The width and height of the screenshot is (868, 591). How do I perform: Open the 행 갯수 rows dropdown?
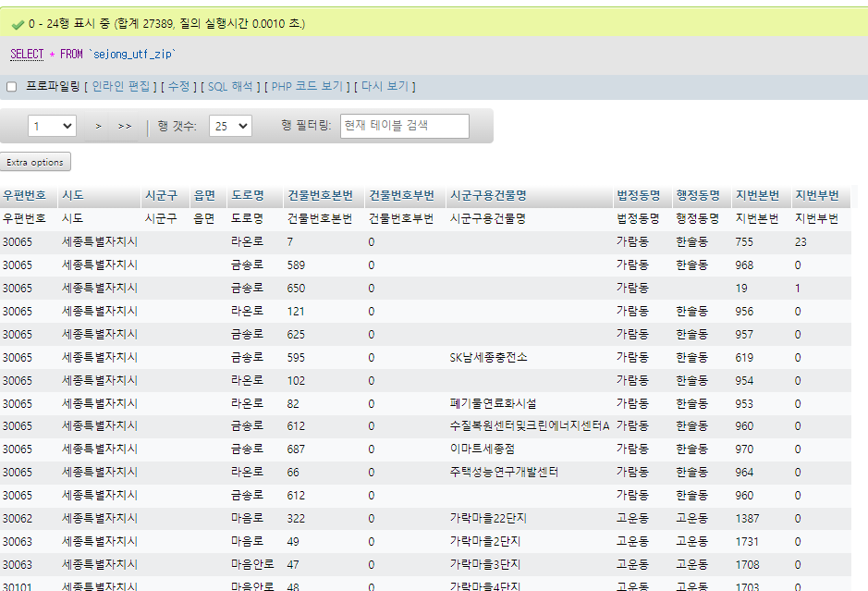[x=230, y=126]
